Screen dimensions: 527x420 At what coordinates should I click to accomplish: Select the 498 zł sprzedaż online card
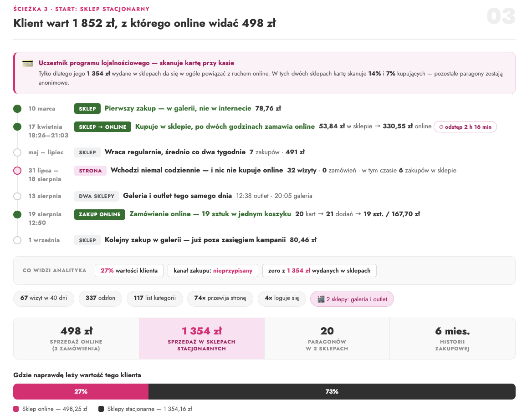pyautogui.click(x=76, y=339)
